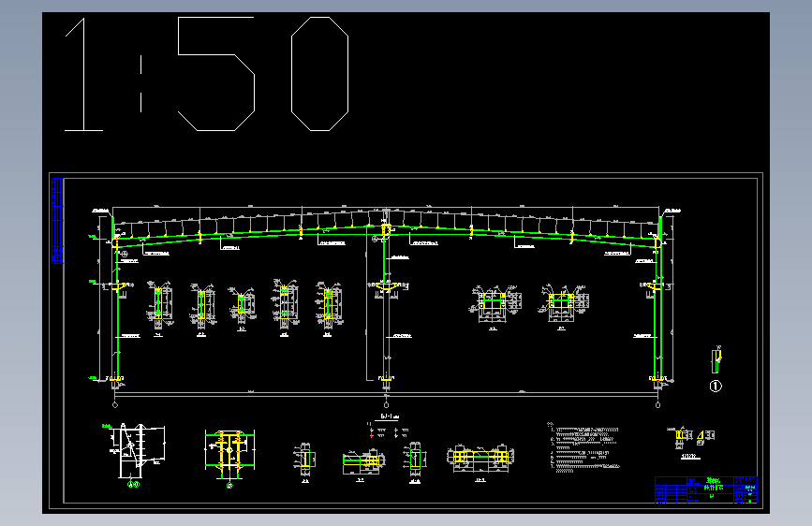Image resolution: width=812 pixels, height=526 pixels.
Task: Select the small wall section detail above marker 1
Action: click(x=716, y=360)
